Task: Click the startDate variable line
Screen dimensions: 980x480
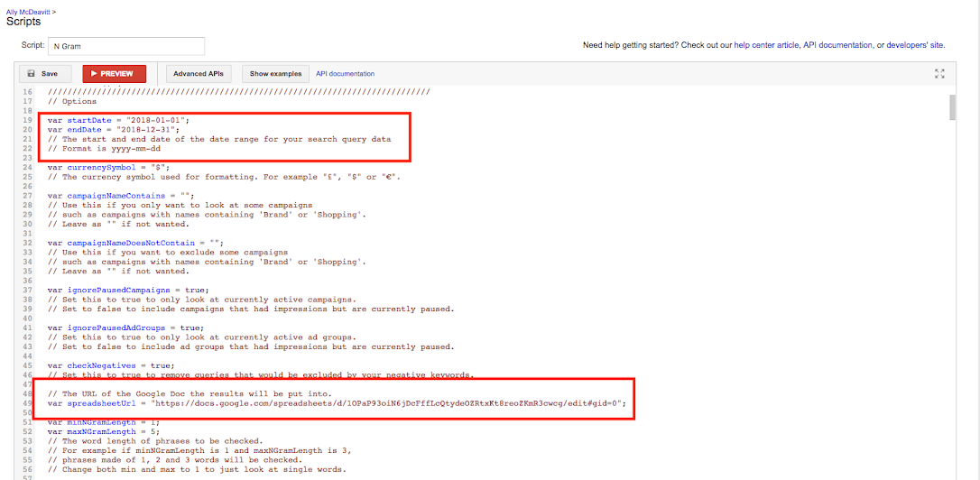Action: [118, 119]
